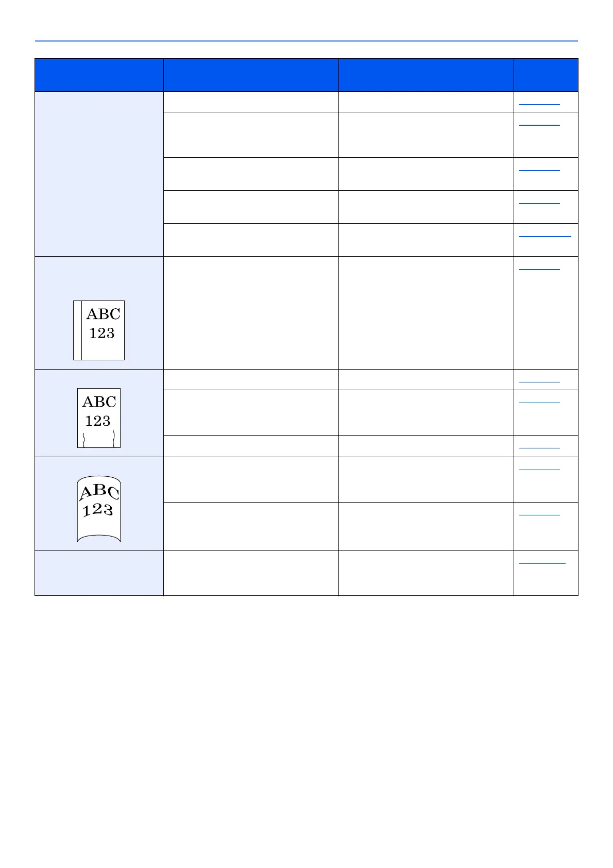The width and height of the screenshot is (613, 868).
Task: Click the curled paper ABC 123 illustration
Action: coord(99,509)
